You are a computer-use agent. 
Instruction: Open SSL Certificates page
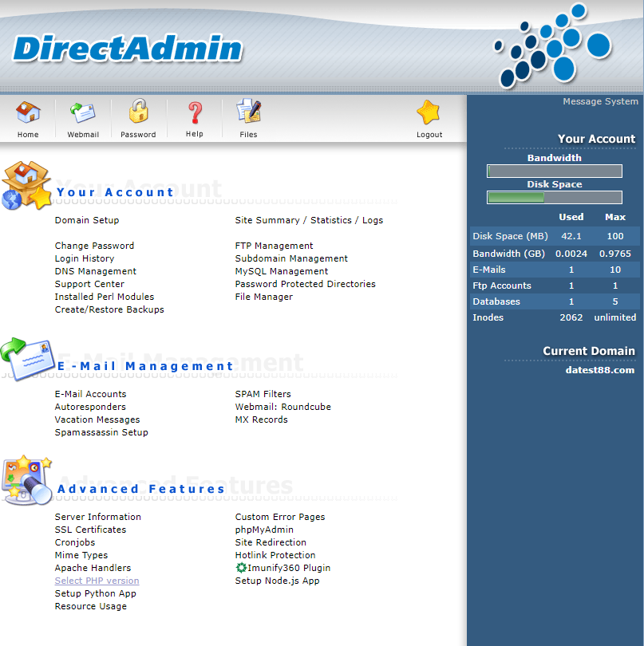pos(90,530)
